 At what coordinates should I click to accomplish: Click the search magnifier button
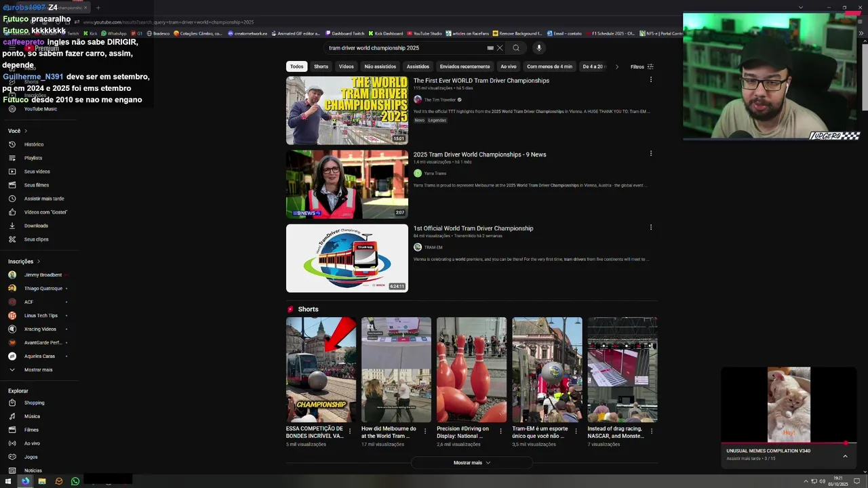516,48
